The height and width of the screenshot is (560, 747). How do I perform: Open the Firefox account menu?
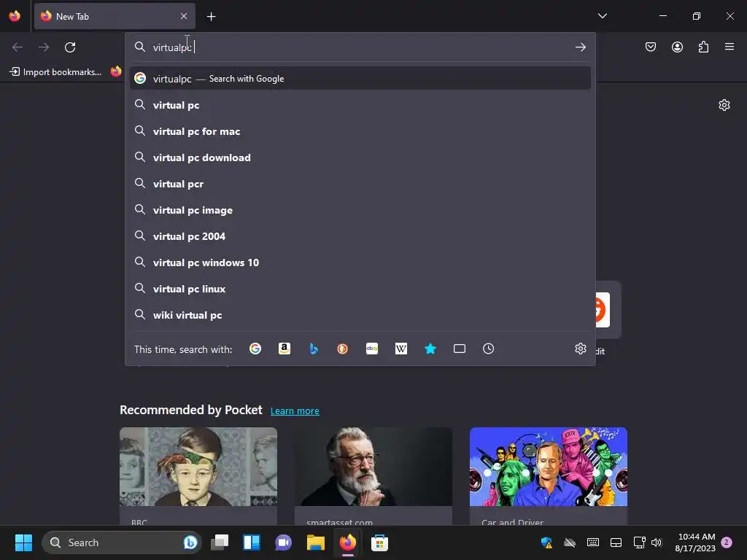[x=677, y=47]
